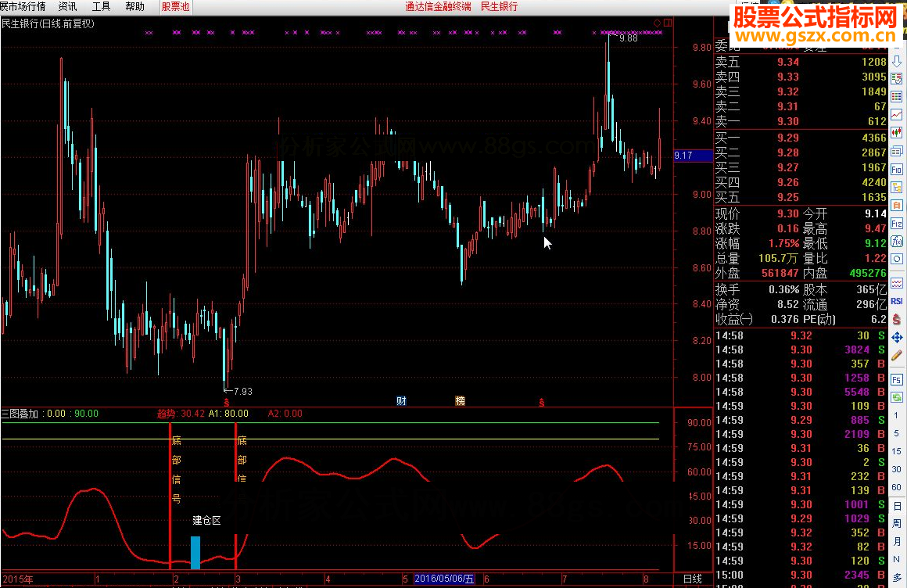Select the blue four-way move arrows icon
This screenshot has width=907, height=588.
coord(897,338)
